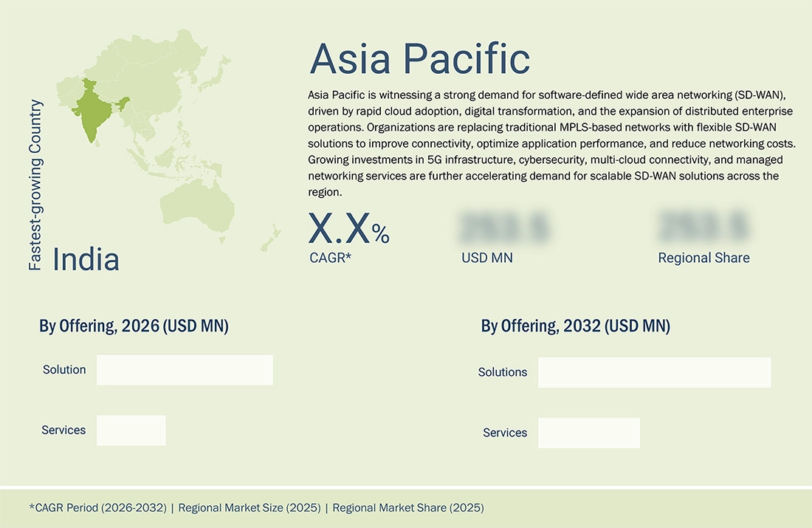Image resolution: width=812 pixels, height=528 pixels.
Task: Click the Regional Share label
Action: pyautogui.click(x=703, y=258)
